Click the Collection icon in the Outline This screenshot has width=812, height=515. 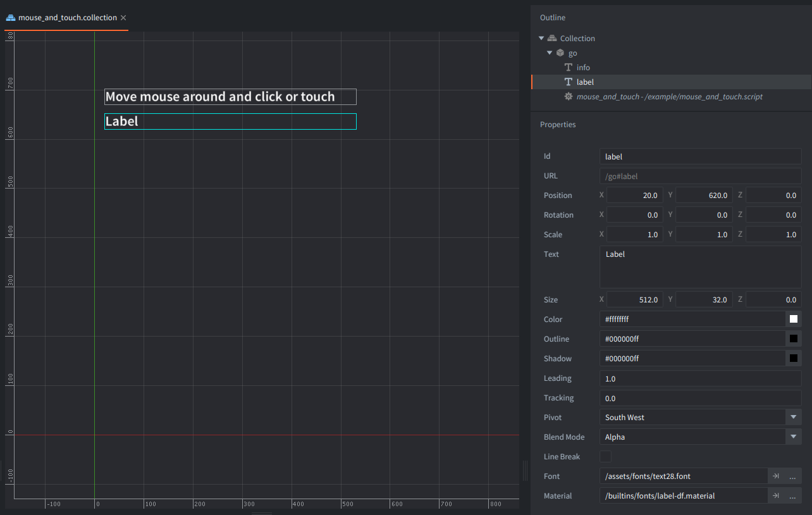coord(552,39)
